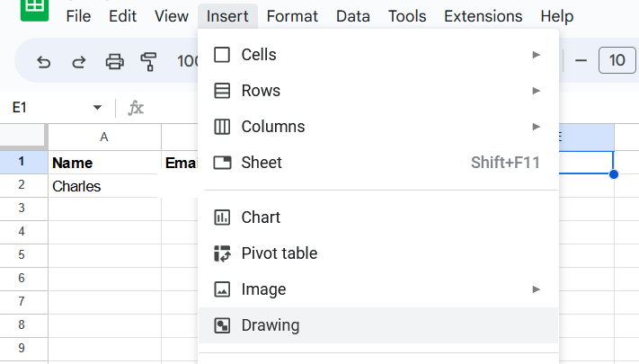Click the undo arrow icon
Screen dimensions: 639x364
(x=43, y=62)
